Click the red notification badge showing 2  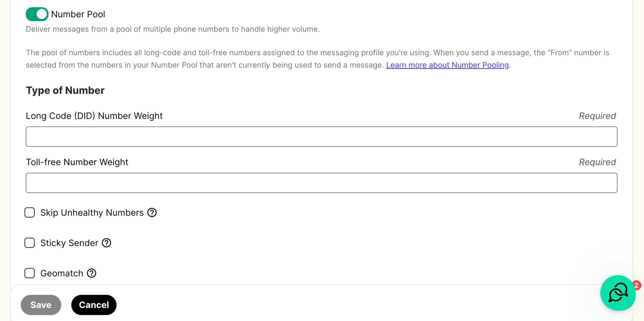(x=637, y=285)
